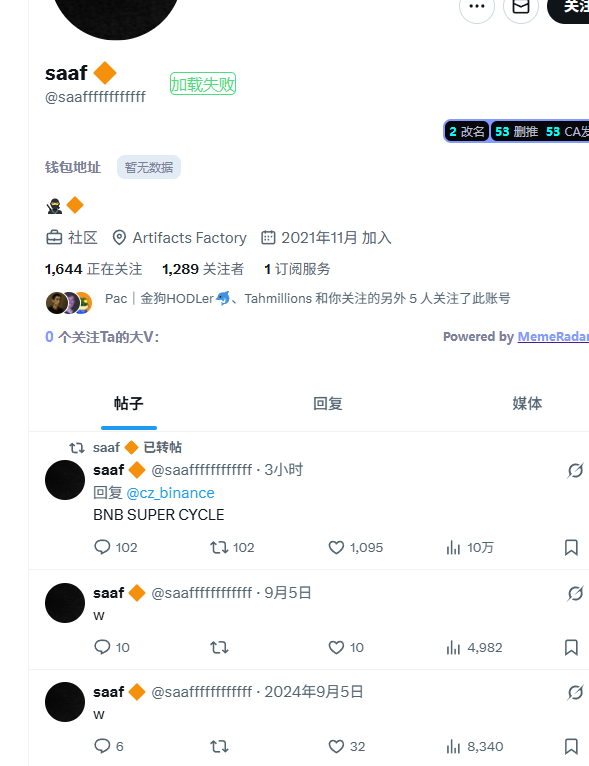The height and width of the screenshot is (766, 589).
Task: Open the MemeRadar link
Action: (553, 337)
